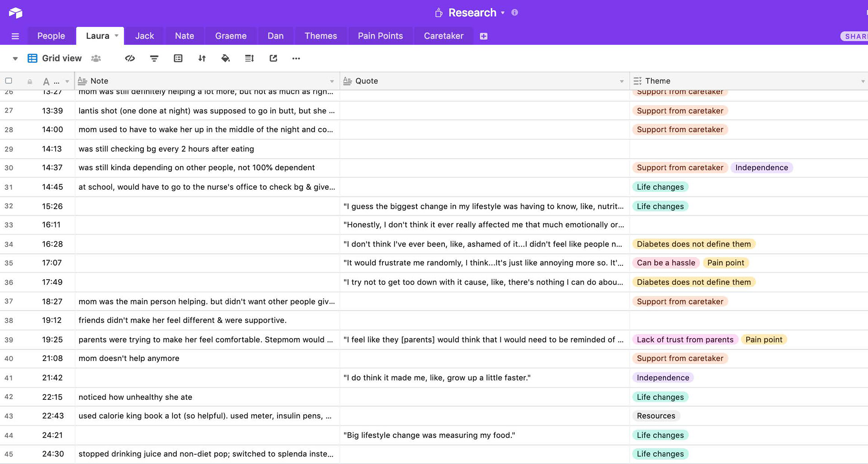This screenshot has width=868, height=464.
Task: Open the more options ellipsis in toolbar
Action: [296, 58]
